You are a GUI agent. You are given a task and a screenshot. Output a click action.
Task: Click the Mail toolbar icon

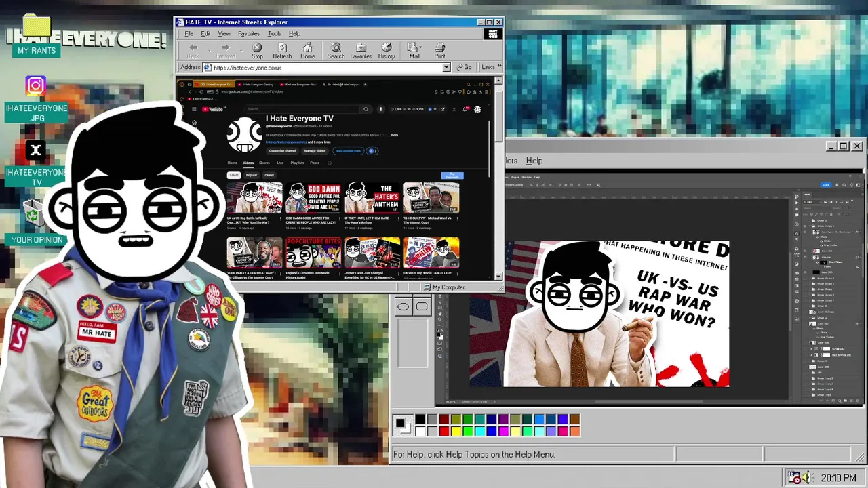(414, 51)
